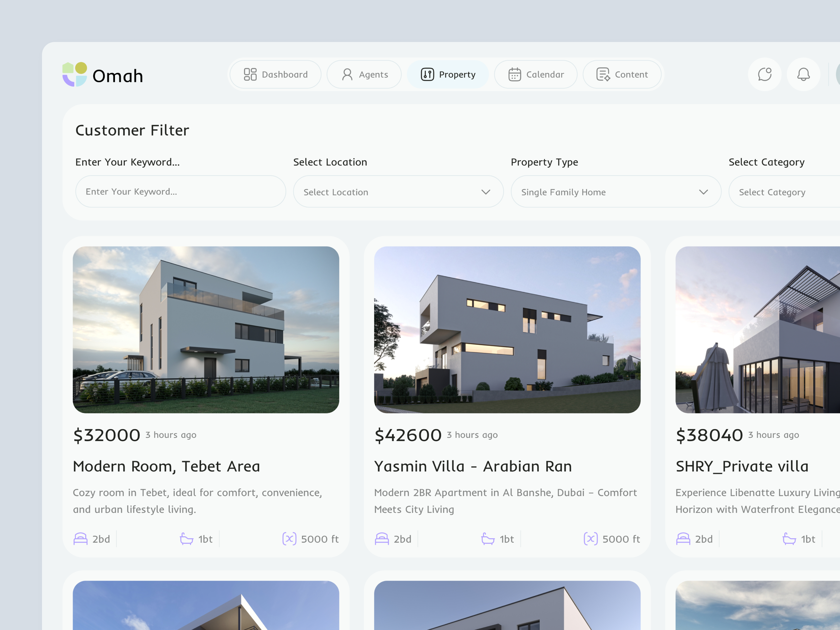The width and height of the screenshot is (840, 630).
Task: Click the Yasmin Villa property photo
Action: click(508, 330)
